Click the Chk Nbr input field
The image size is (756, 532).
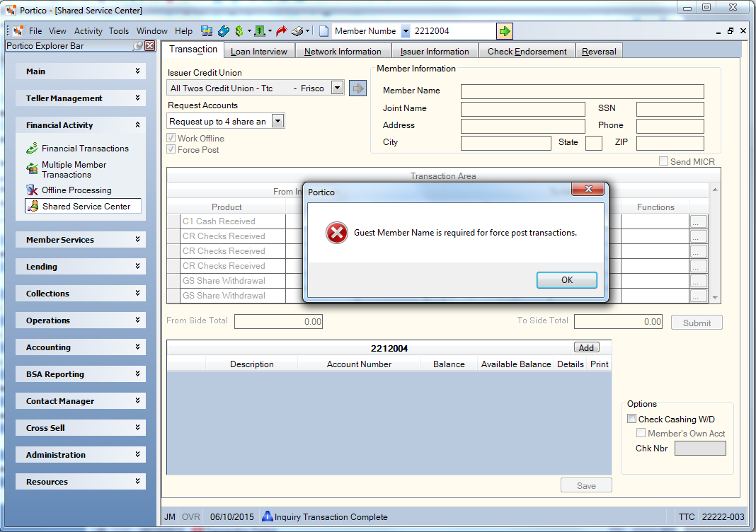pyautogui.click(x=700, y=448)
